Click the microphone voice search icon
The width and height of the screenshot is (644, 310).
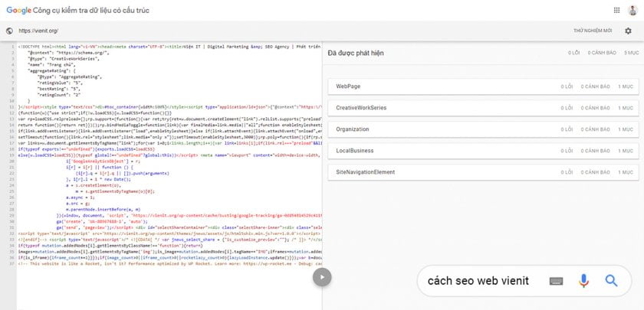click(583, 280)
